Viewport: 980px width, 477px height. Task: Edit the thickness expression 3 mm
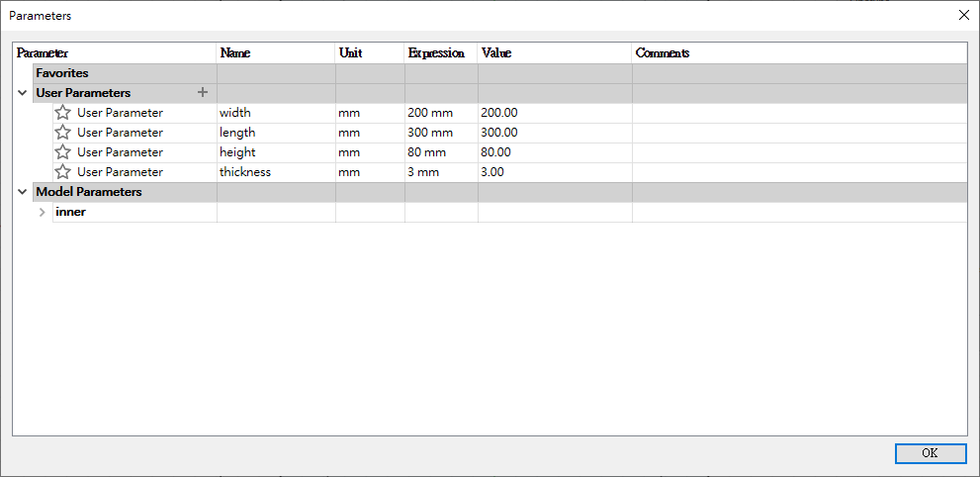click(x=424, y=172)
